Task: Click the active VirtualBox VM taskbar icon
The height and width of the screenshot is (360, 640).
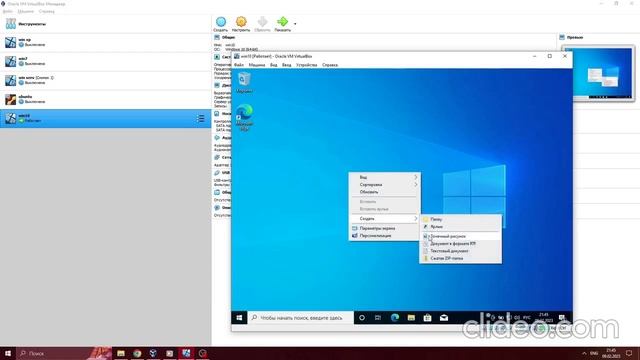Action: click(186, 353)
